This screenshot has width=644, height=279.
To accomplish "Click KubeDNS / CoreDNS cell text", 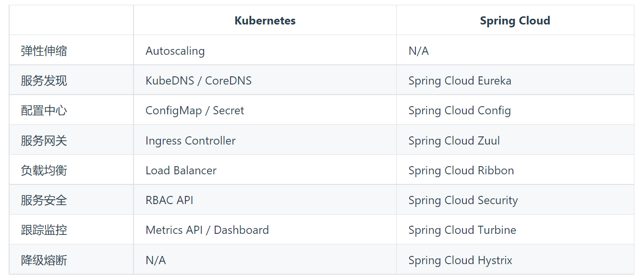I will (198, 81).
